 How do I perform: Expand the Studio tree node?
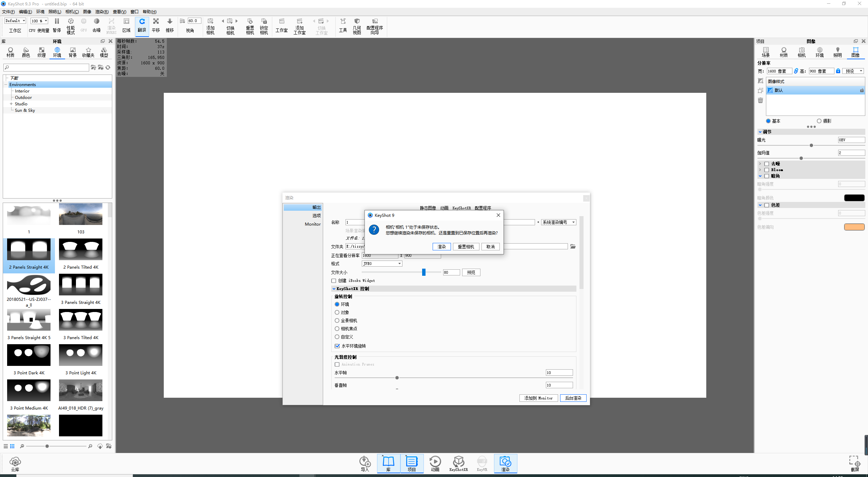click(x=11, y=104)
